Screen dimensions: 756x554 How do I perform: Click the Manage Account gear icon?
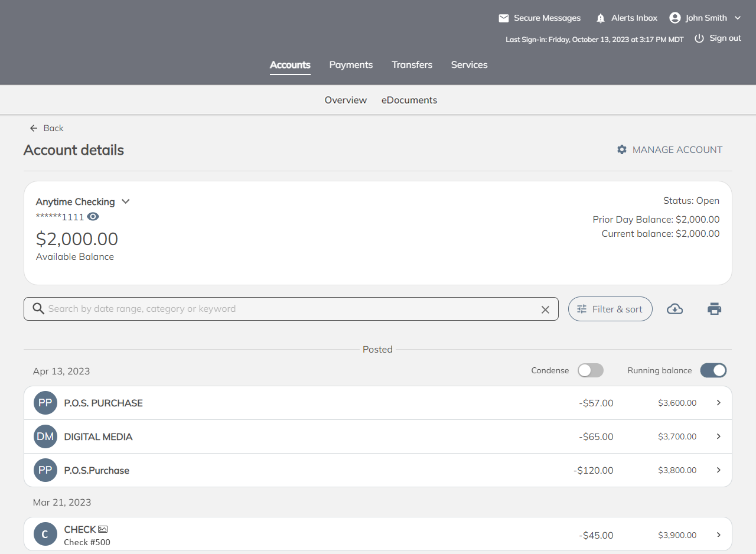click(622, 150)
